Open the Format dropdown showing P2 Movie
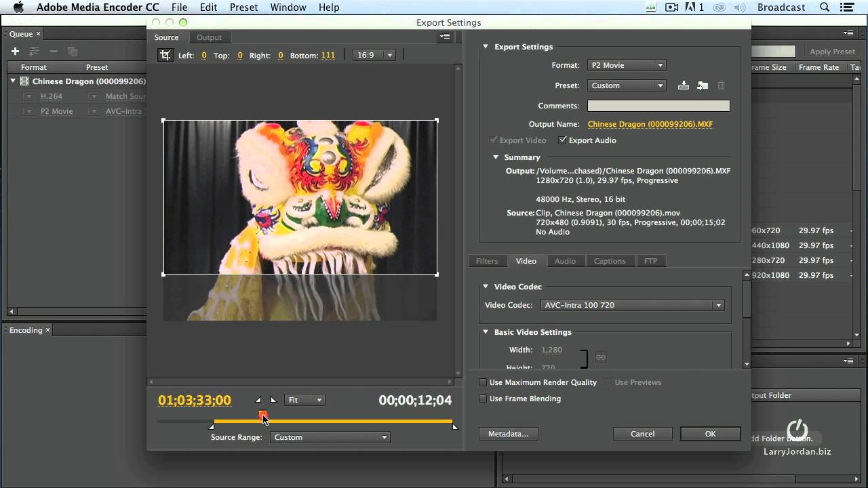The height and width of the screenshot is (488, 868). (626, 64)
